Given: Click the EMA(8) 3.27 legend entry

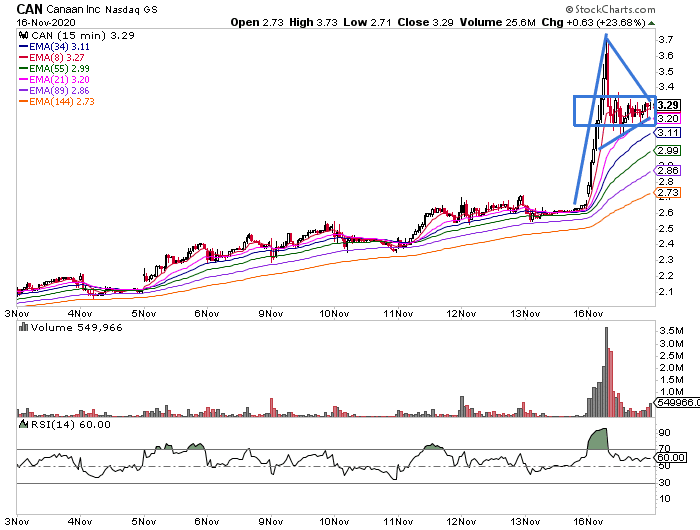Looking at the screenshot, I should [52, 58].
